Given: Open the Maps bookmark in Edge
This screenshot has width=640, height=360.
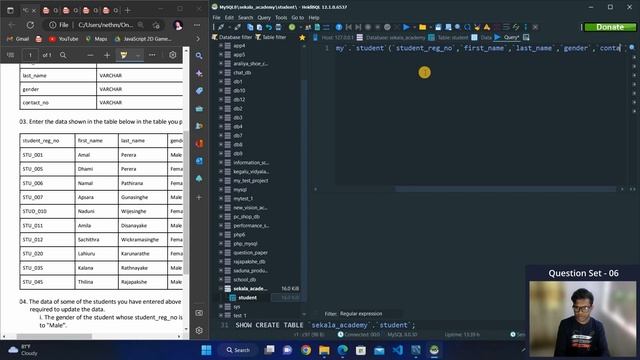Looking at the screenshot, I should pyautogui.click(x=97, y=39).
